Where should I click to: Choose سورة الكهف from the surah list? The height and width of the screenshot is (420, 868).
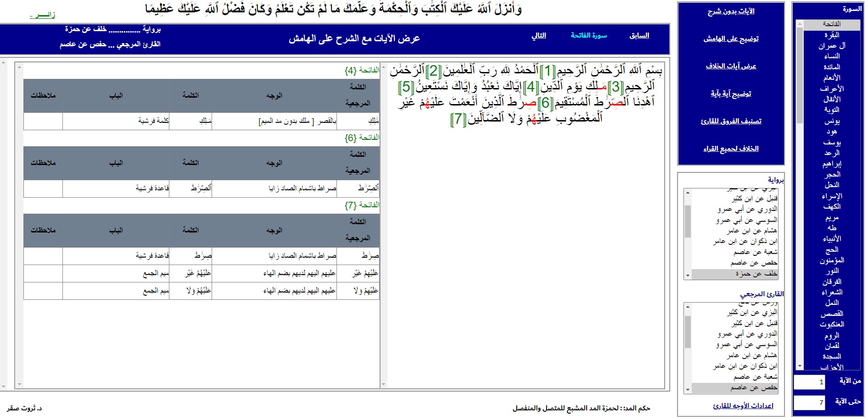point(831,207)
